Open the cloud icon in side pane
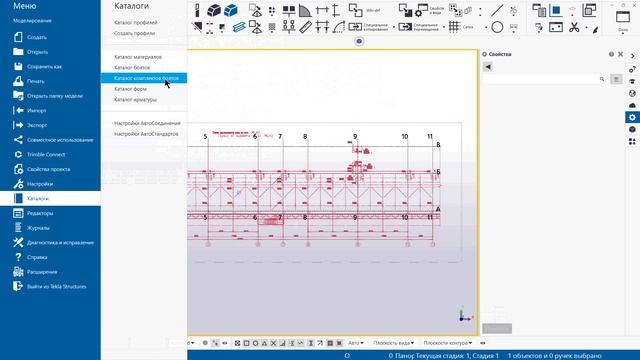This screenshot has height=360, width=640. 632,105
